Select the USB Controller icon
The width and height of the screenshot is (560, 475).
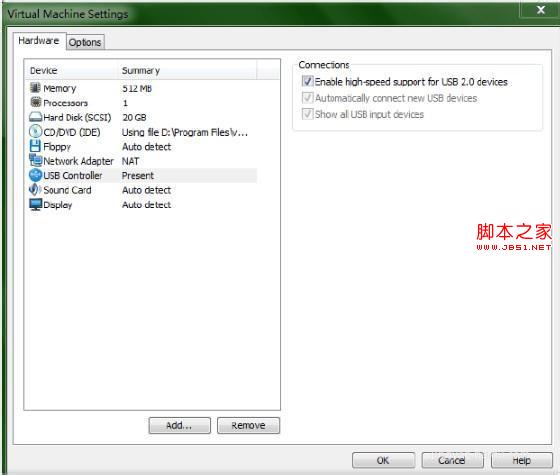click(35, 175)
